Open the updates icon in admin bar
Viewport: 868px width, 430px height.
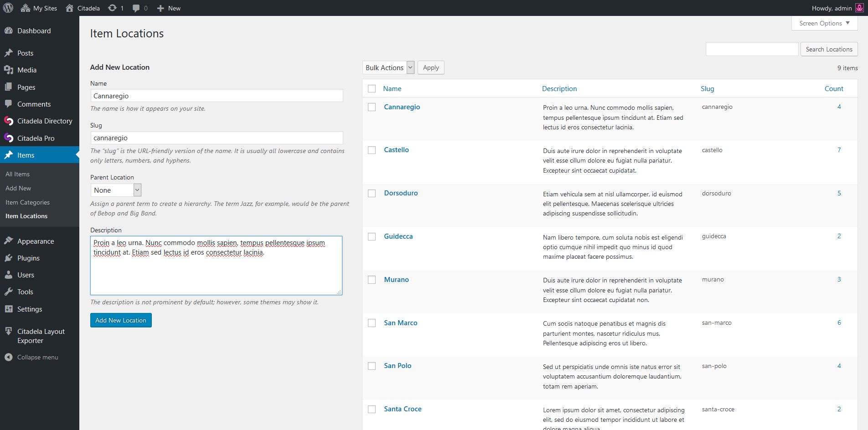(x=112, y=8)
